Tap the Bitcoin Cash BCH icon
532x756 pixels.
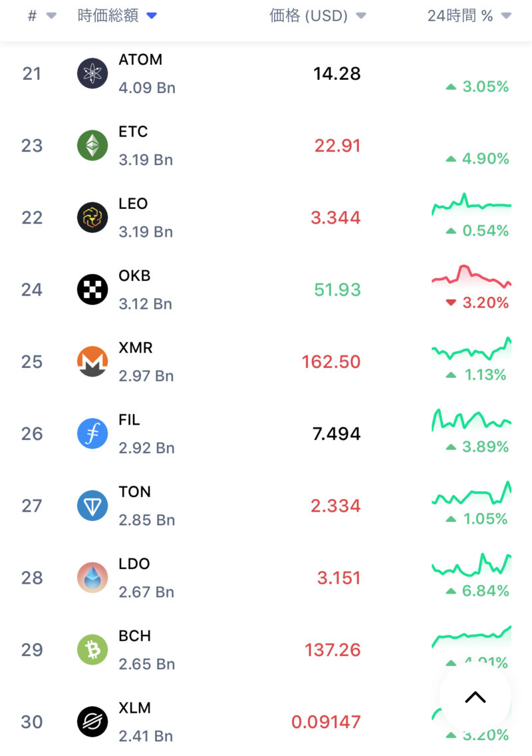tap(92, 650)
